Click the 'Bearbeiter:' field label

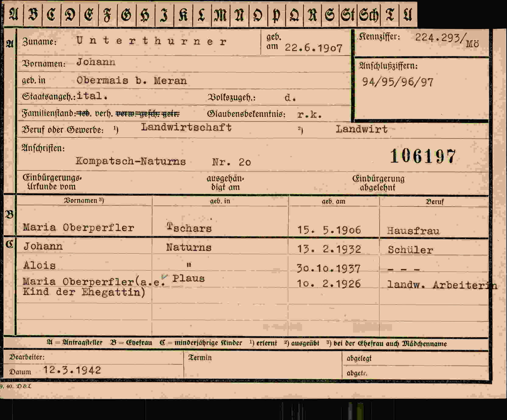tap(27, 357)
